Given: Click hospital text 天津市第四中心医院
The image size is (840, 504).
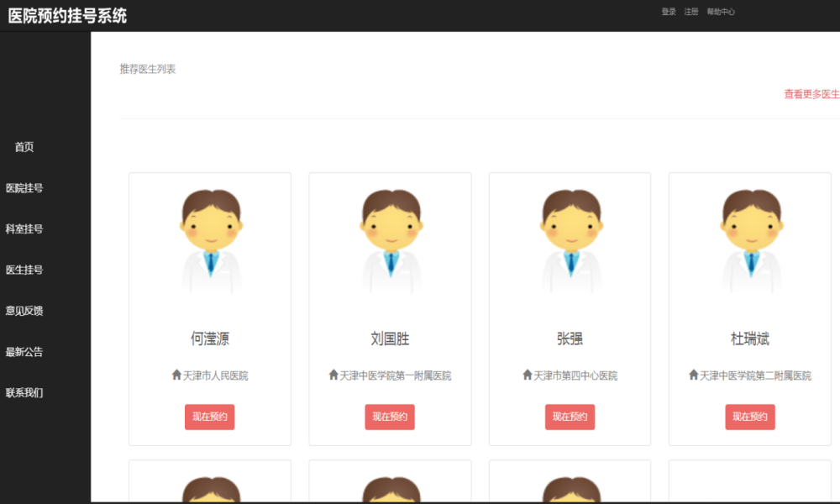Looking at the screenshot, I should click(x=575, y=375).
